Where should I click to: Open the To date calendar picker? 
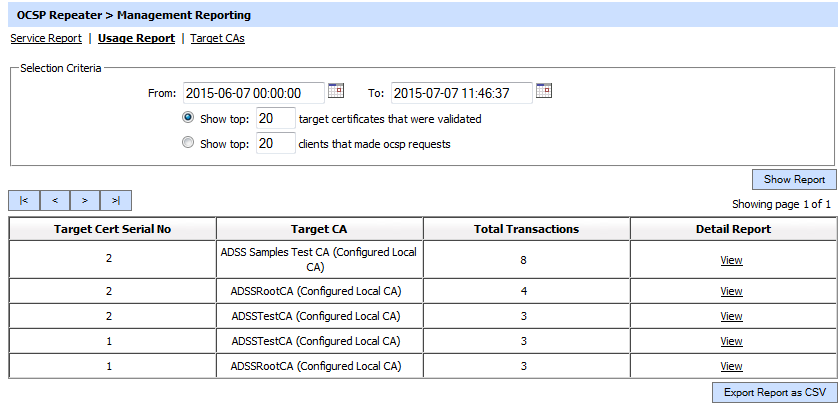(544, 91)
